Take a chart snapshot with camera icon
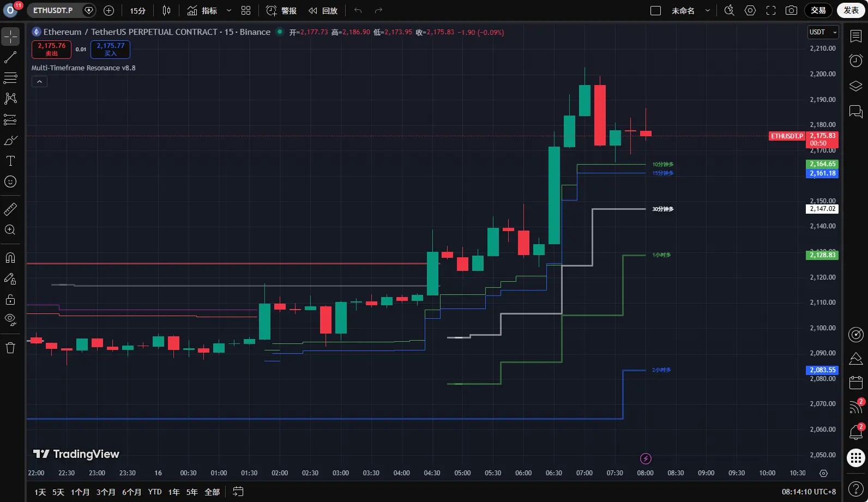868x502 pixels. coord(791,10)
